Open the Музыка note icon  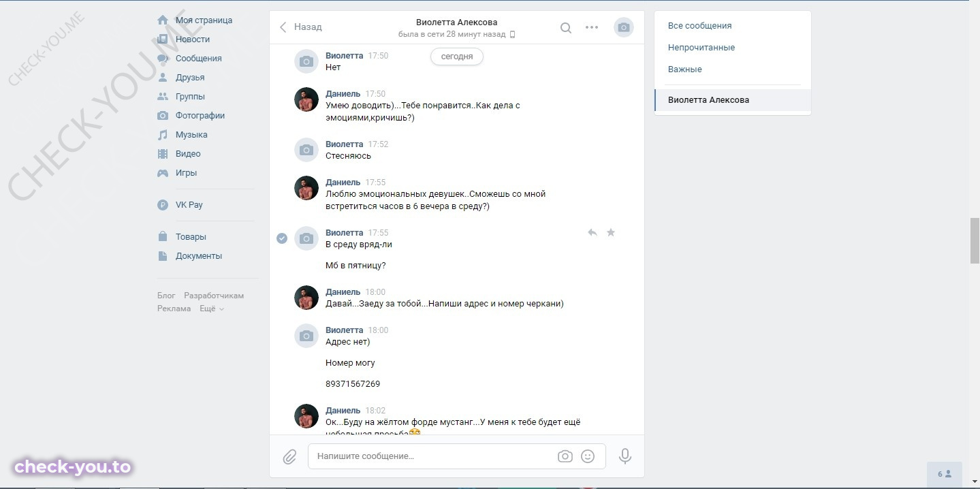coord(163,135)
